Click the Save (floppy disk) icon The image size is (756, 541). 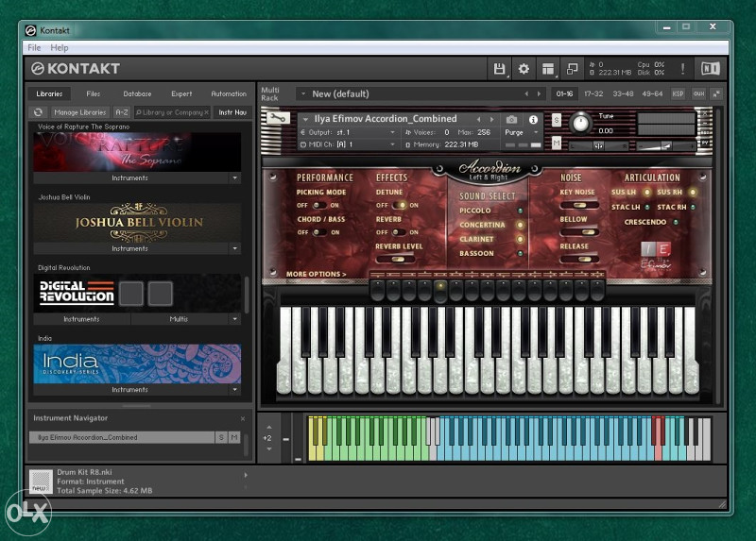click(x=499, y=69)
